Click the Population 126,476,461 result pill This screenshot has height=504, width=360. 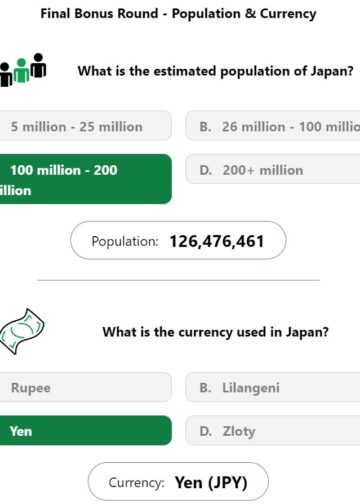[x=178, y=240]
